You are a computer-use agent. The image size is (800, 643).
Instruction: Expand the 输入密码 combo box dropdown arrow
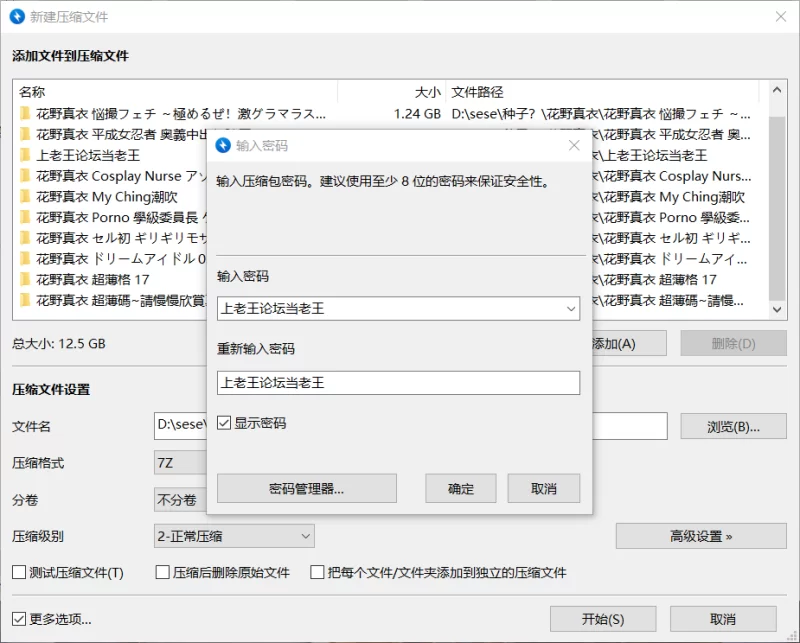pos(570,309)
